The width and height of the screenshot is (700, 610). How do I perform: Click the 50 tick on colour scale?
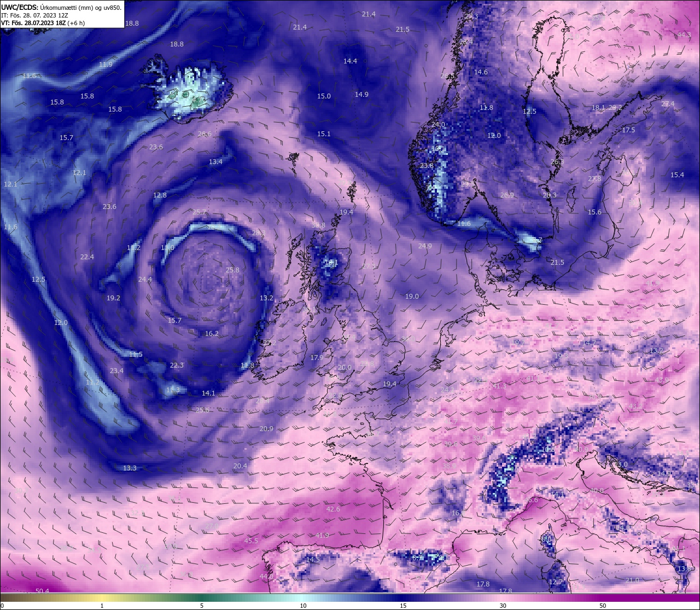[603, 606]
